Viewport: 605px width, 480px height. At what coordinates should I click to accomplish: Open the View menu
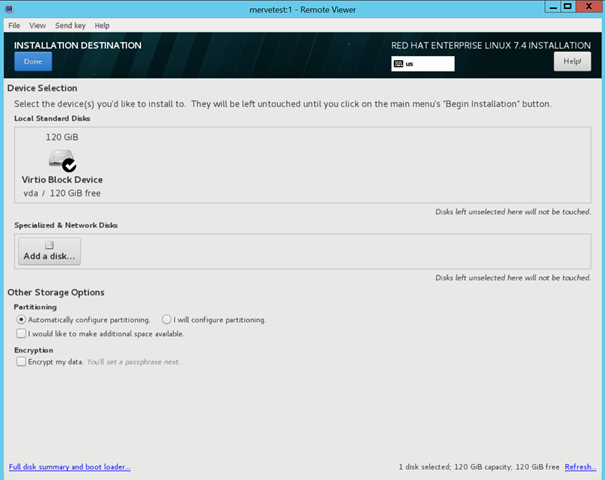point(37,25)
